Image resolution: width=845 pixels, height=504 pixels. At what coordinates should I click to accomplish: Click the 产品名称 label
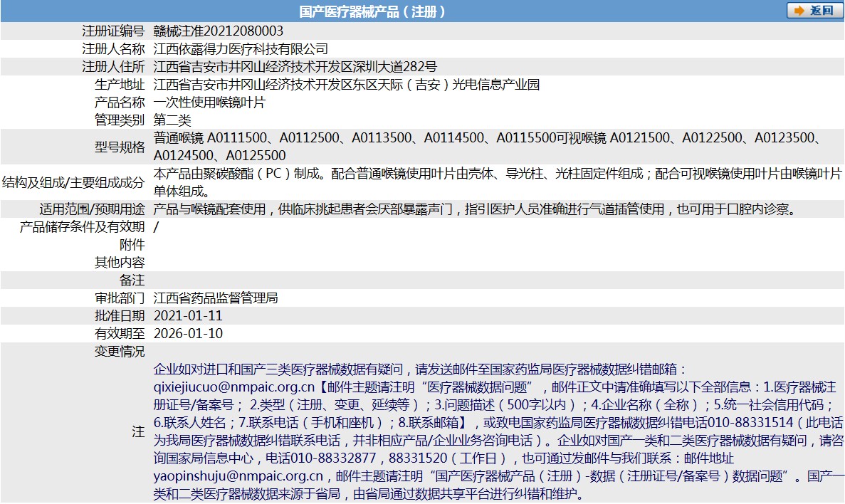pyautogui.click(x=120, y=103)
